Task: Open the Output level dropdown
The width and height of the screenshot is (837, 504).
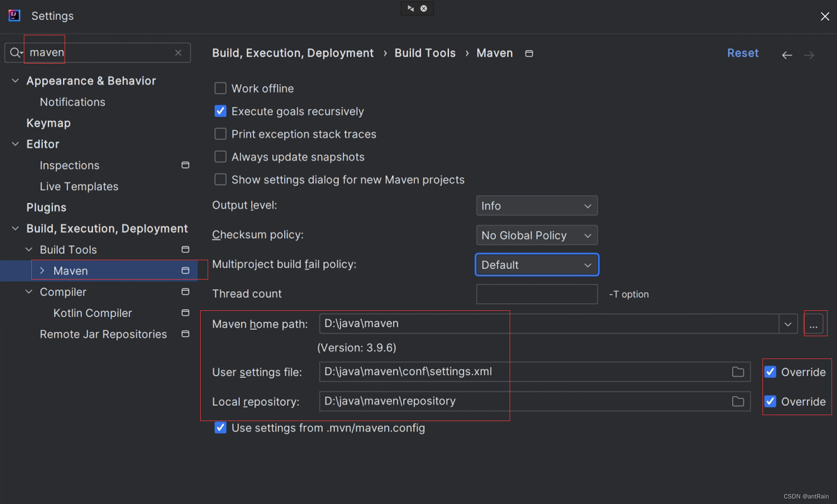Action: coord(537,206)
